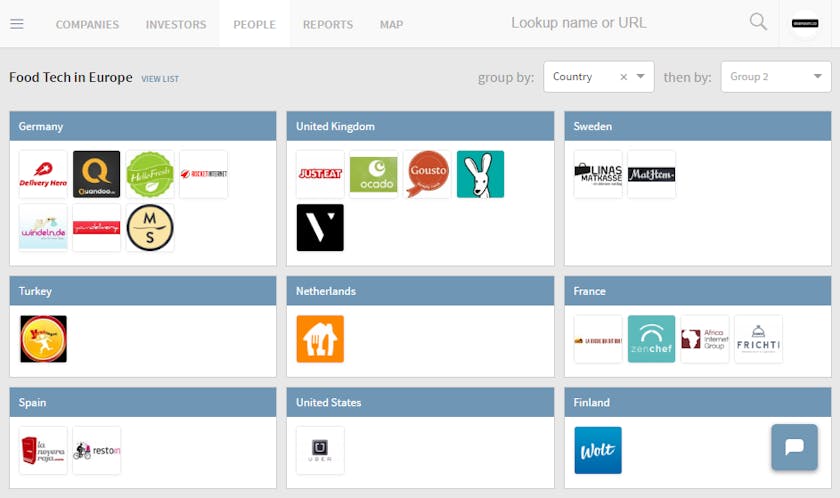The image size is (840, 498).
Task: Open the Wolt company tile
Action: (x=598, y=450)
